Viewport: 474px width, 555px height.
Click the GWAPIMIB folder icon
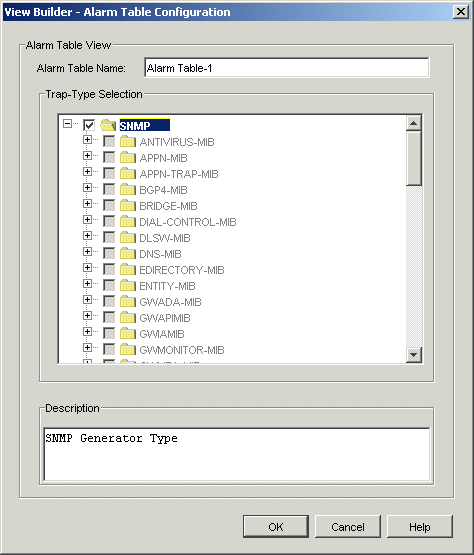(x=128, y=317)
